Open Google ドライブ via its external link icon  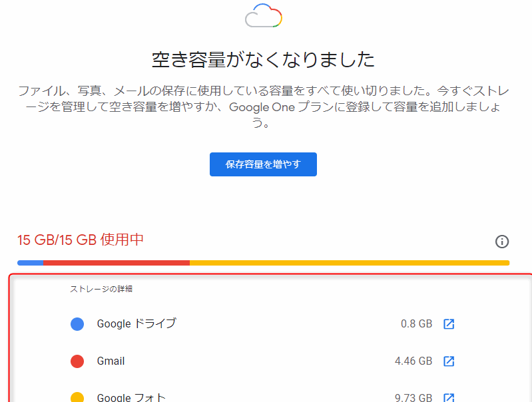pos(449,324)
